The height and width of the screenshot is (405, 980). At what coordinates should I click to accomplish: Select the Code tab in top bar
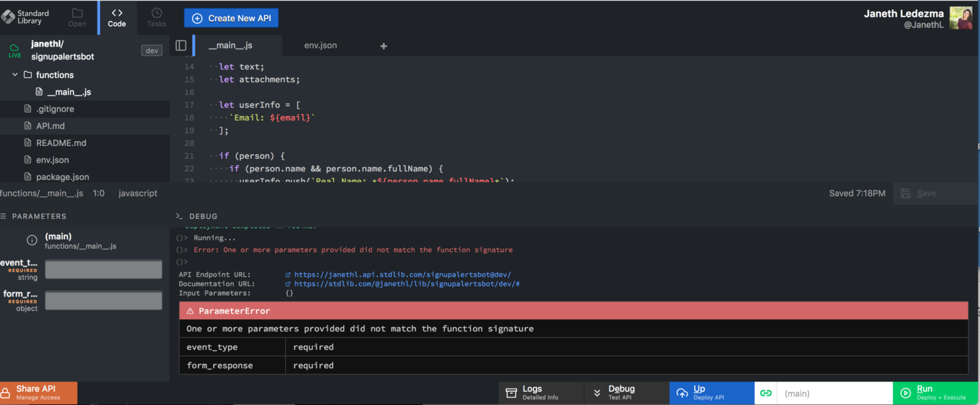pyautogui.click(x=116, y=17)
